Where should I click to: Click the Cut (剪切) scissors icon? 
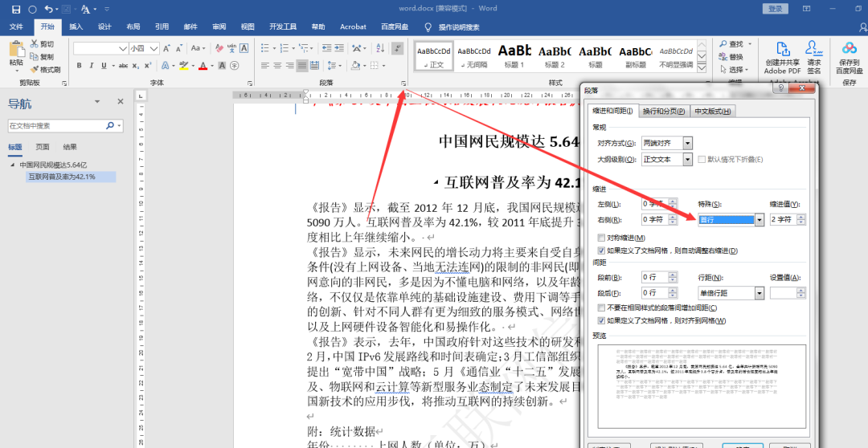(x=35, y=44)
